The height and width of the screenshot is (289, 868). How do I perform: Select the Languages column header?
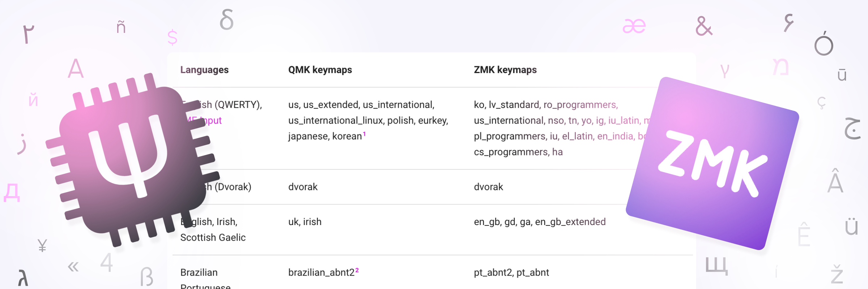click(204, 70)
